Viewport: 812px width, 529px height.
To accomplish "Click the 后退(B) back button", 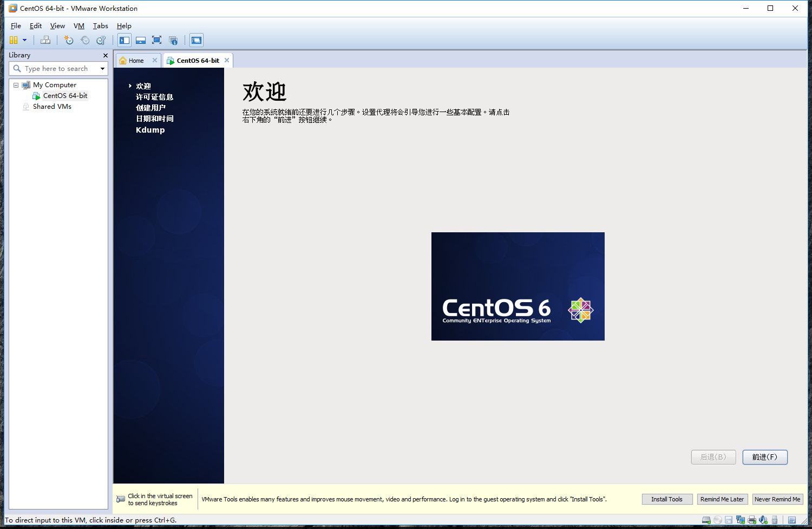I will (713, 457).
